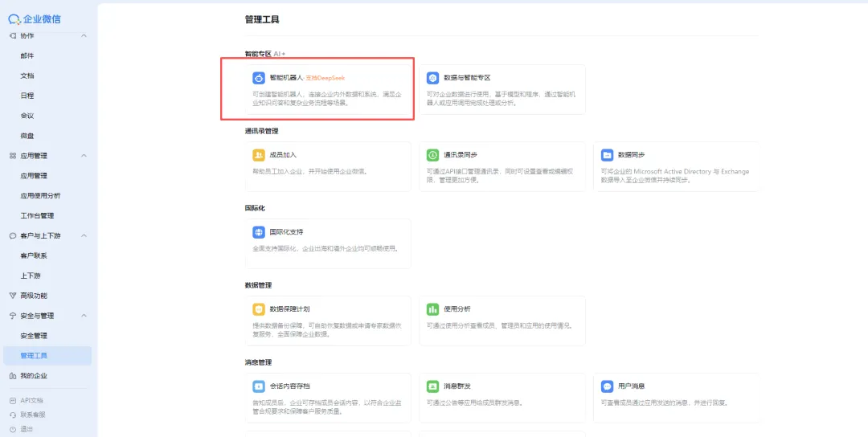Open the 使用分析 card title

[457, 308]
